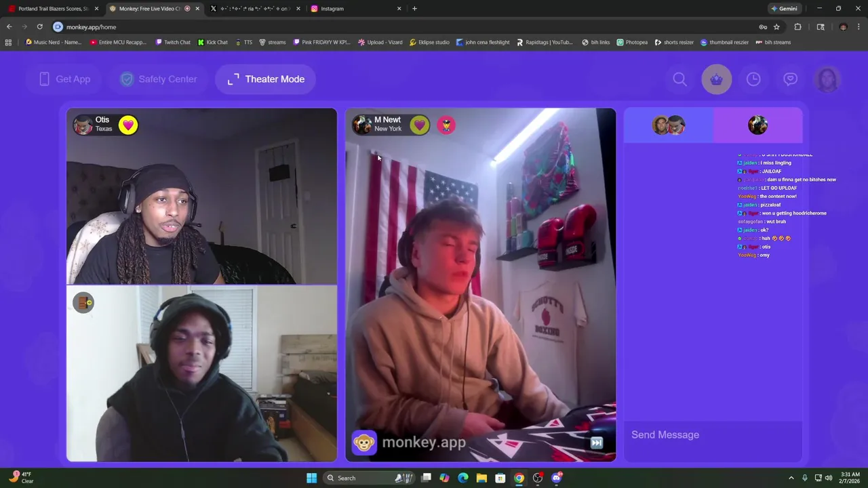The width and height of the screenshot is (868, 488).
Task: Go back in the browser
Action: click(9, 27)
